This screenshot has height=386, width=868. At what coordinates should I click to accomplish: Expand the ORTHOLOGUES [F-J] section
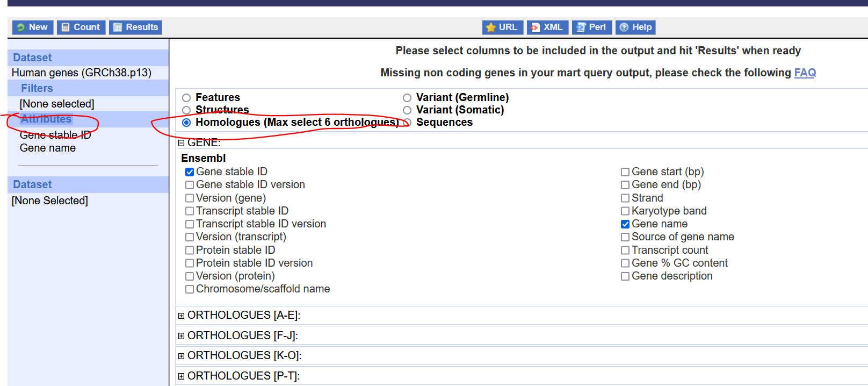182,336
